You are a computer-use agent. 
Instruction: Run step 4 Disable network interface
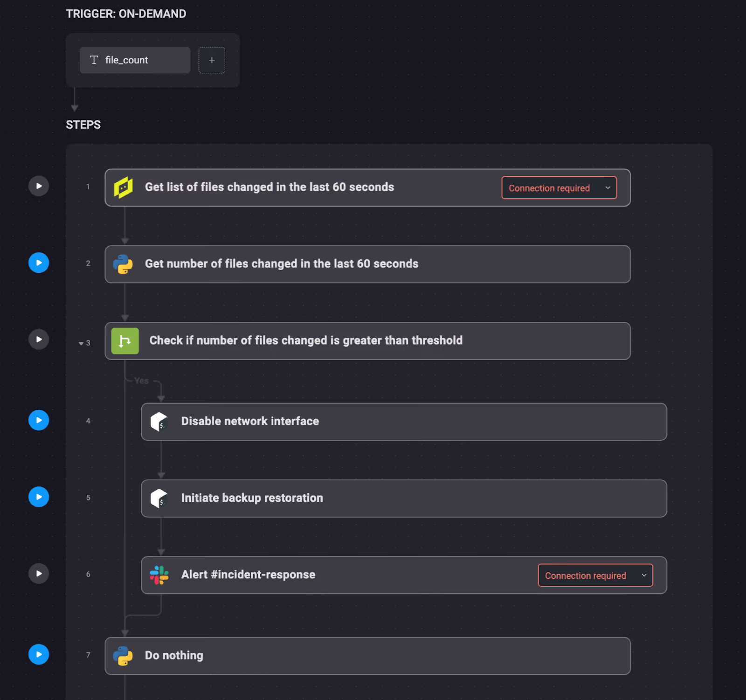39,420
